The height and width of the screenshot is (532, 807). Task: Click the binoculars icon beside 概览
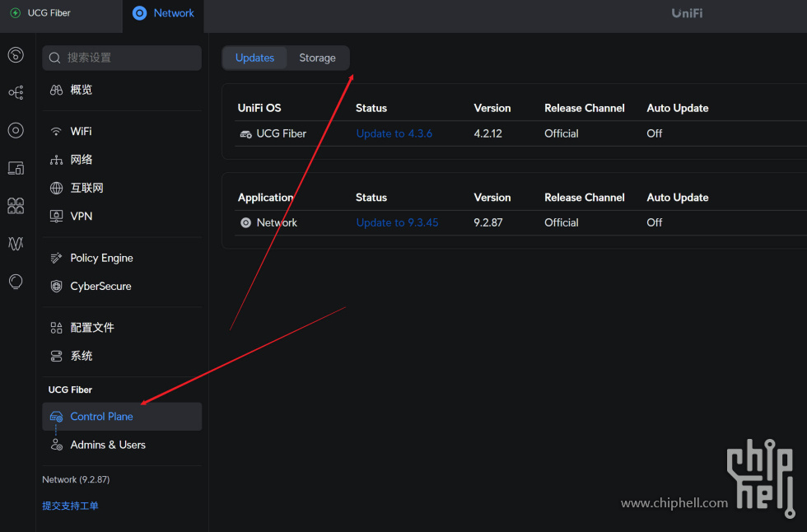click(x=56, y=90)
